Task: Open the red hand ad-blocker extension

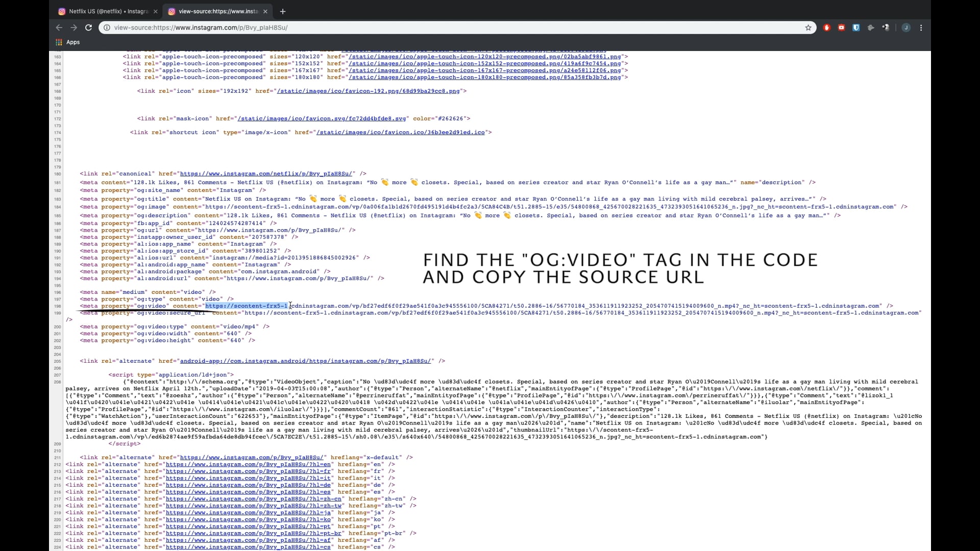Action: point(827,28)
